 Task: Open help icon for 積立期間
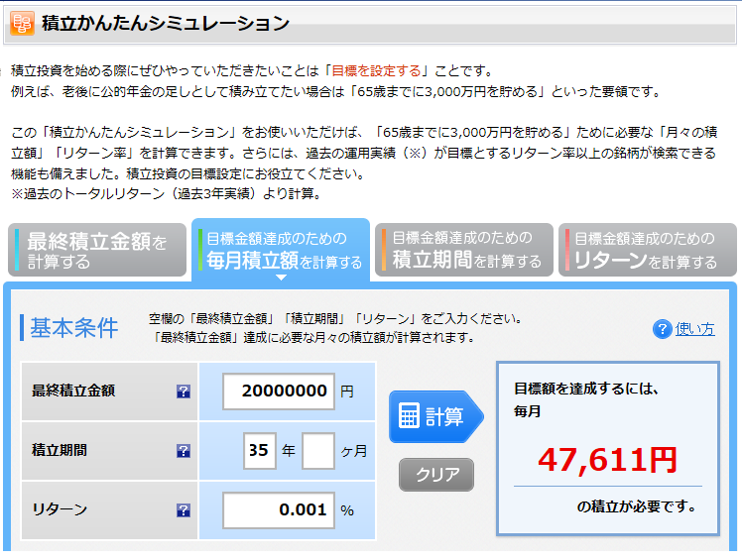pos(184,451)
